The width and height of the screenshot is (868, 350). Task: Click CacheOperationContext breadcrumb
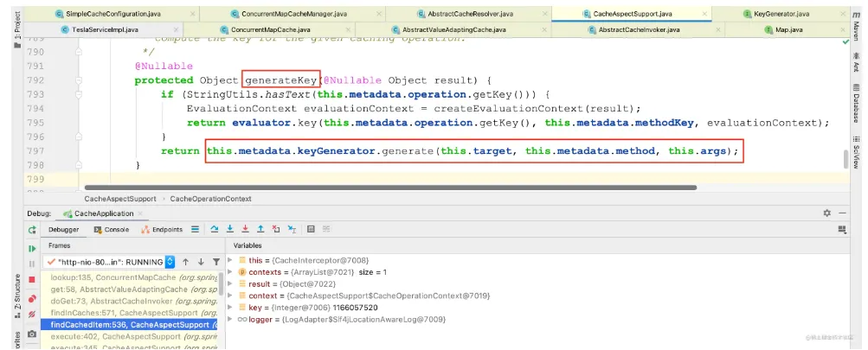click(x=211, y=199)
